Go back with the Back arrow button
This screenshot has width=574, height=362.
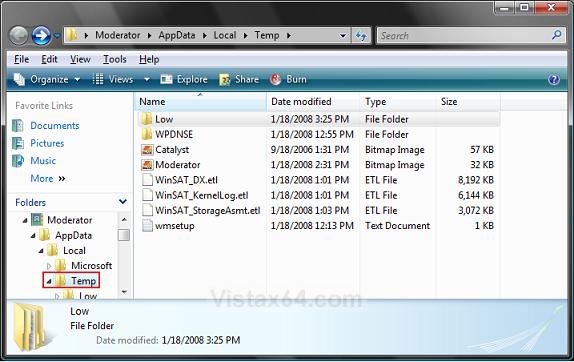[x=18, y=36]
